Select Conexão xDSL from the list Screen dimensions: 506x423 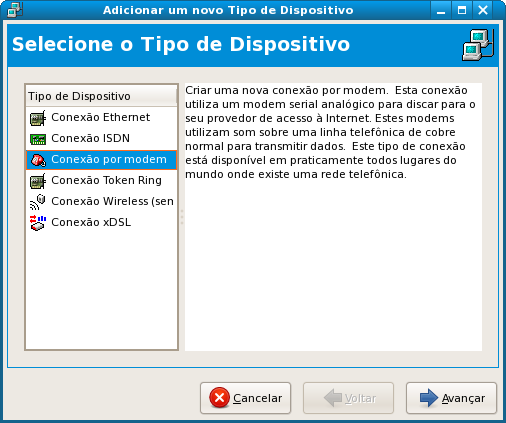pos(101,223)
